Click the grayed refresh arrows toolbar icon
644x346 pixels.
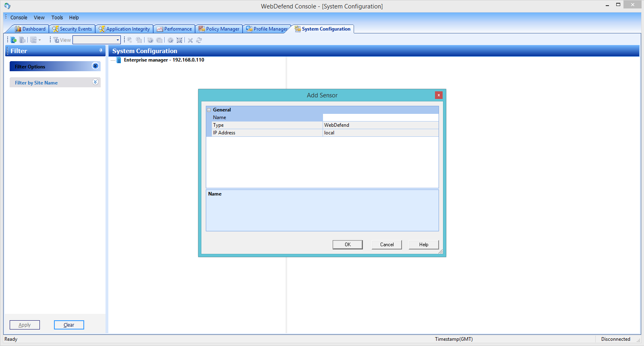click(x=199, y=40)
